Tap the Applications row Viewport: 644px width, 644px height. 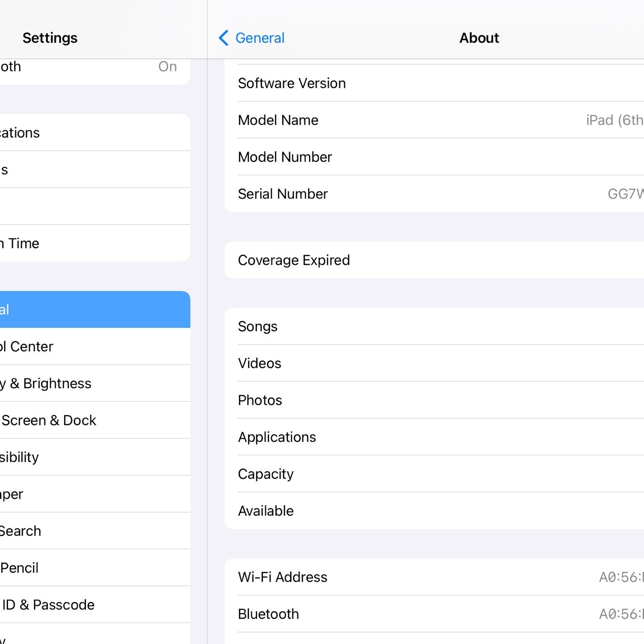pyautogui.click(x=434, y=437)
